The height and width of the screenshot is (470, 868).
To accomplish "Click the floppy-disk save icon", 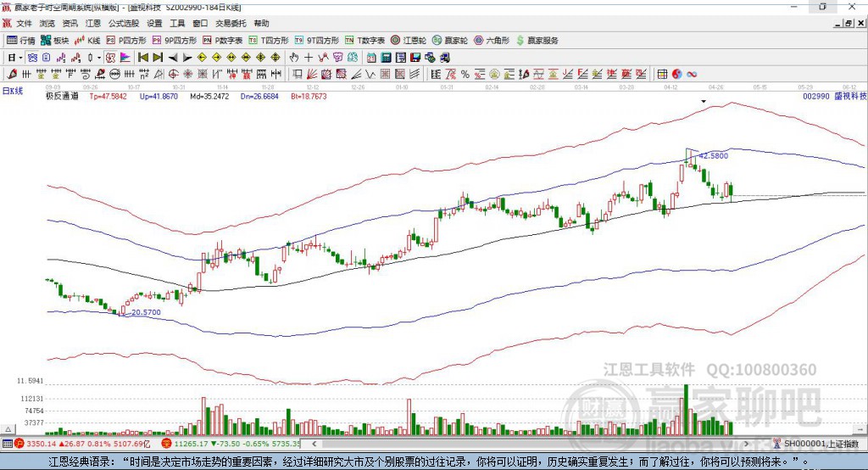I will [x=415, y=58].
